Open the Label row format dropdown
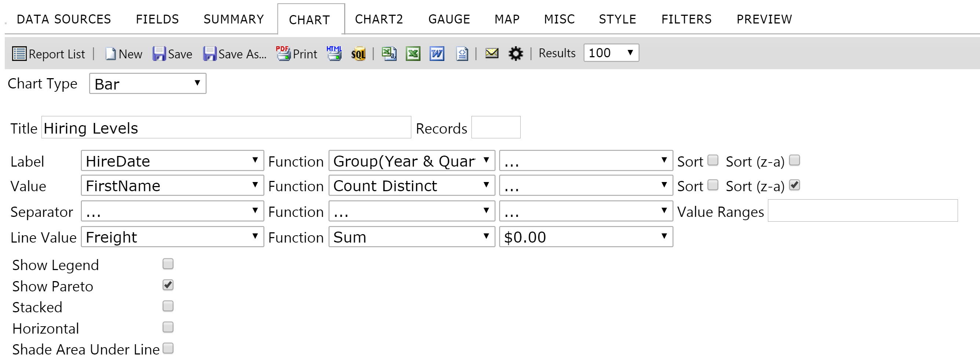The height and width of the screenshot is (360, 980). click(586, 161)
